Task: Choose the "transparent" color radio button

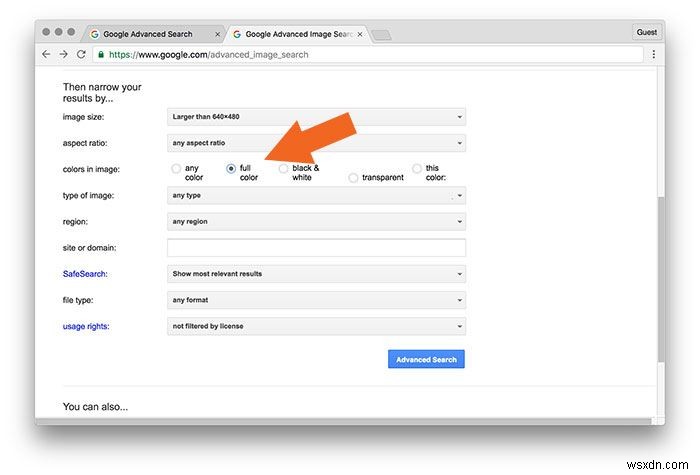Action: point(353,178)
